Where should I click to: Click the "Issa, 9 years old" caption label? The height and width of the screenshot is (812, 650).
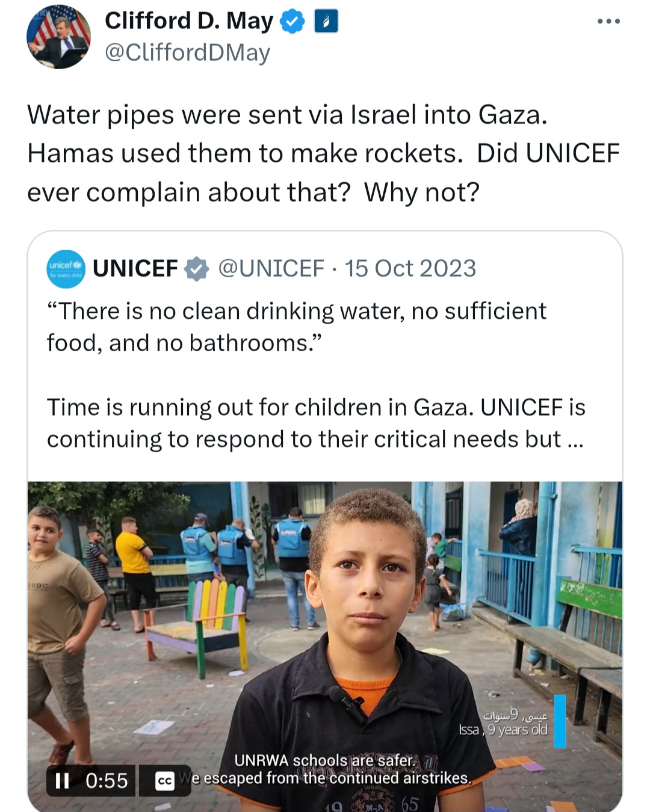(x=503, y=730)
